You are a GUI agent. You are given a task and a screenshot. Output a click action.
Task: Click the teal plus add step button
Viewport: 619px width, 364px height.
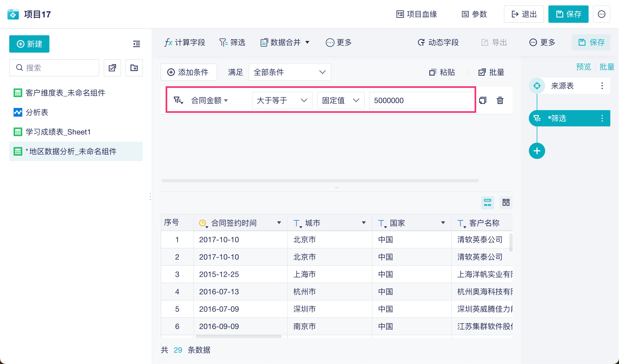(537, 151)
